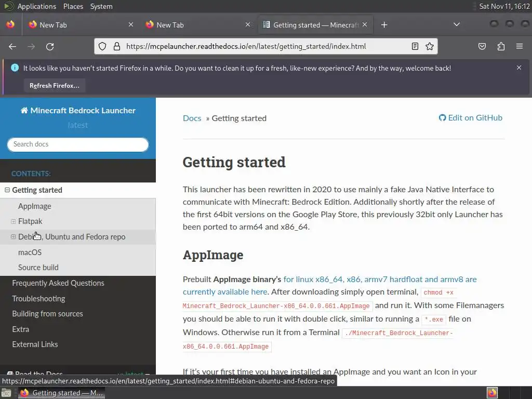
Task: Open the Source build sidebar link
Action: tap(38, 268)
